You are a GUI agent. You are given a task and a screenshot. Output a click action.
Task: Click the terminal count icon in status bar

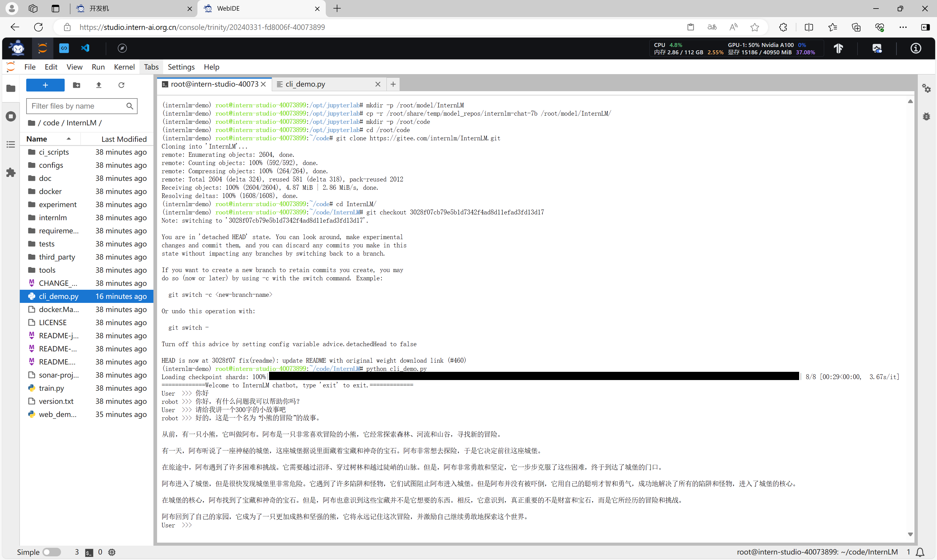pos(89,552)
